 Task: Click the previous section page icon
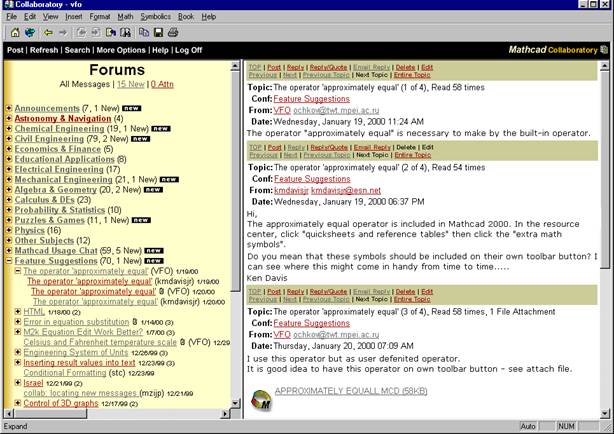(x=81, y=33)
